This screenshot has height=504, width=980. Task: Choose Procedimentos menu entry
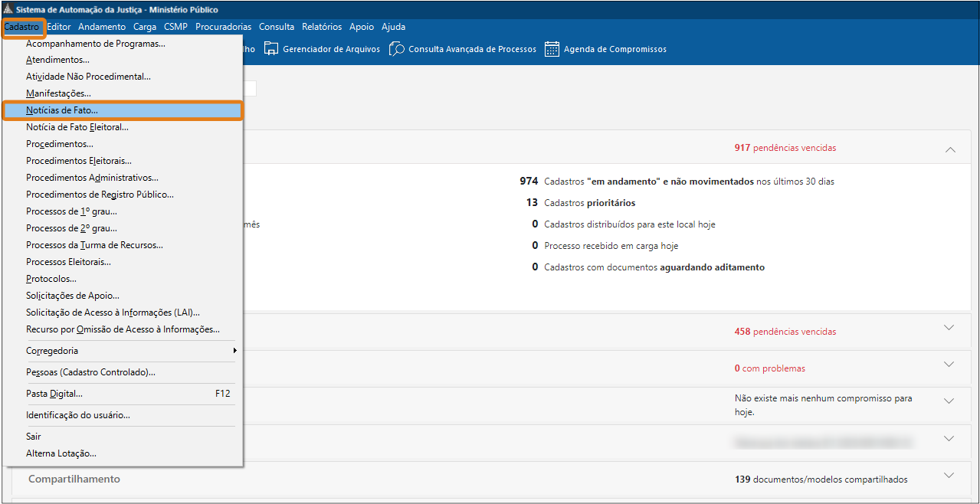tap(123, 144)
